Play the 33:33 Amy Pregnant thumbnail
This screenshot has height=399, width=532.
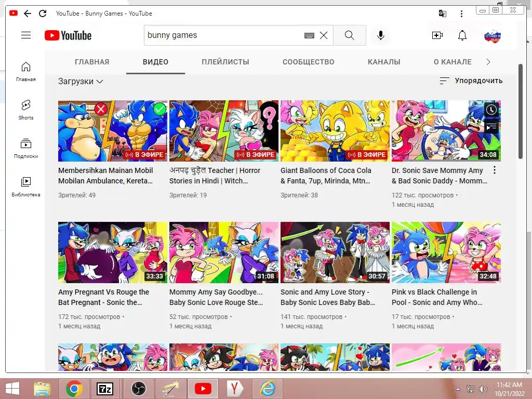click(x=113, y=252)
